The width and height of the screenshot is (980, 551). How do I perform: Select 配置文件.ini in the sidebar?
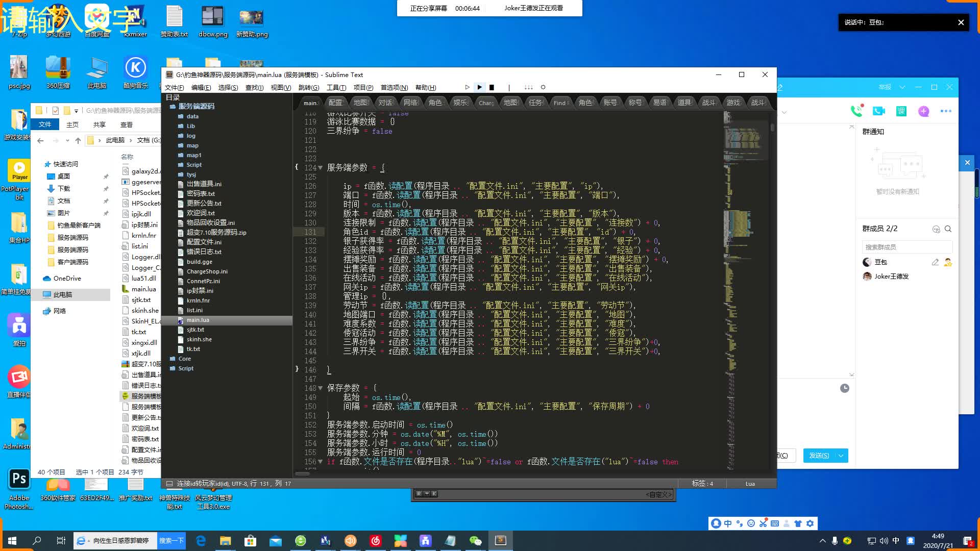(204, 242)
